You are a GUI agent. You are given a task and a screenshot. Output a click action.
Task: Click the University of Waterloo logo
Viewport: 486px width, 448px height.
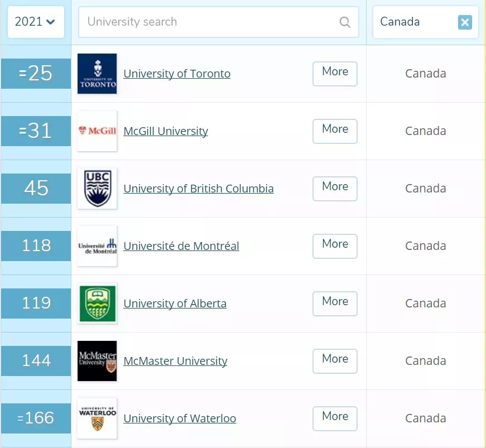click(x=97, y=418)
